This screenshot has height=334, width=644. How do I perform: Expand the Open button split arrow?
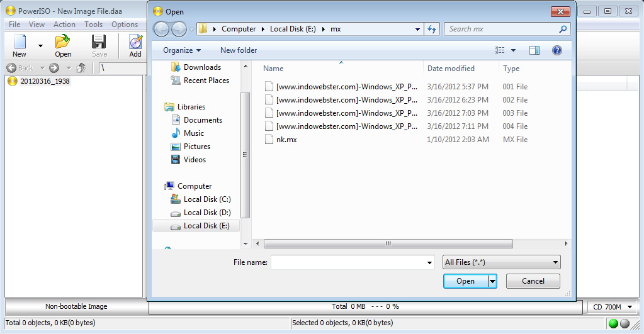click(492, 281)
